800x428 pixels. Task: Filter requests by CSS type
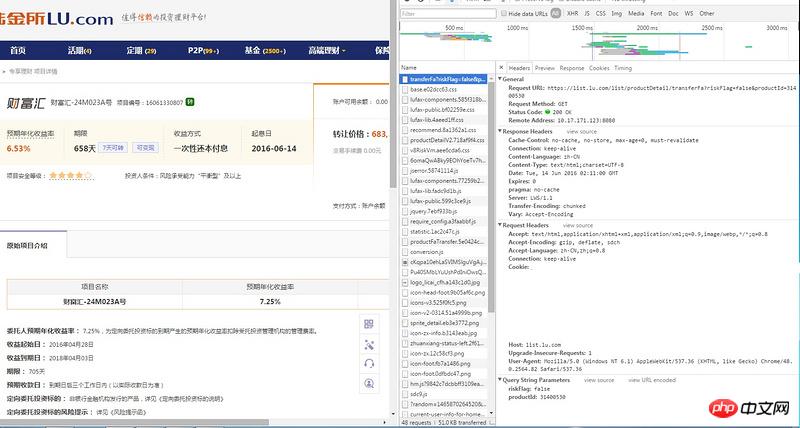point(601,14)
